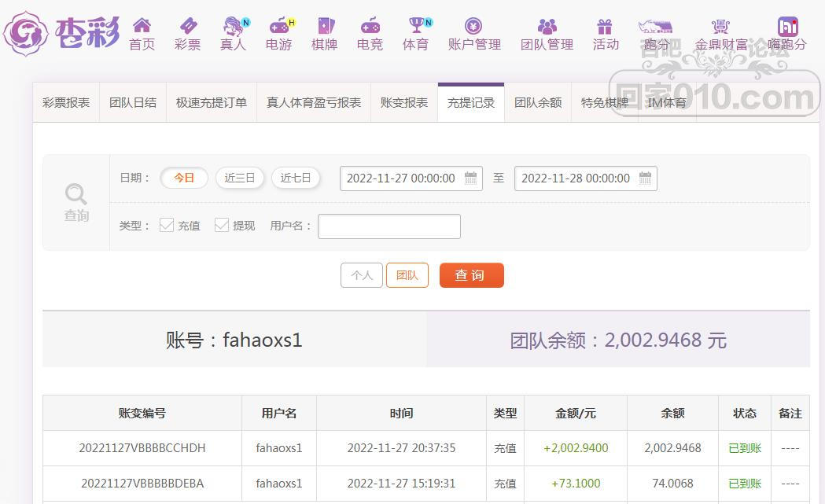Switch scope to 团队

click(407, 275)
